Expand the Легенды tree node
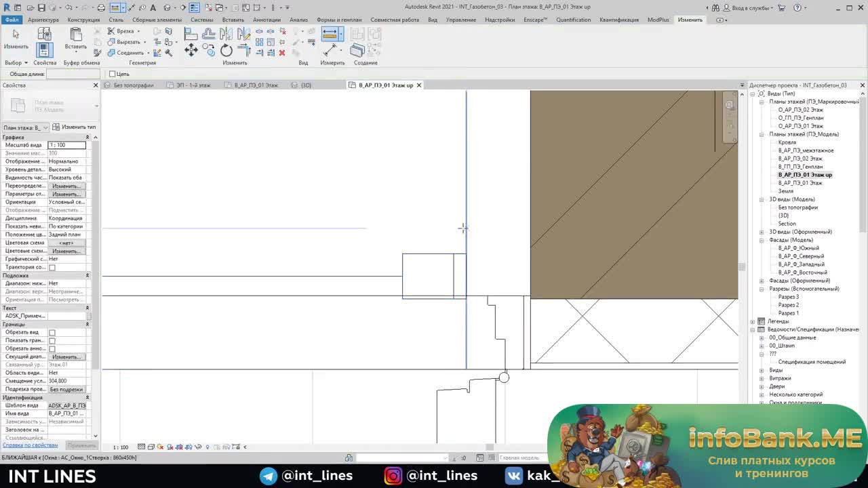868x488 pixels. (x=753, y=321)
